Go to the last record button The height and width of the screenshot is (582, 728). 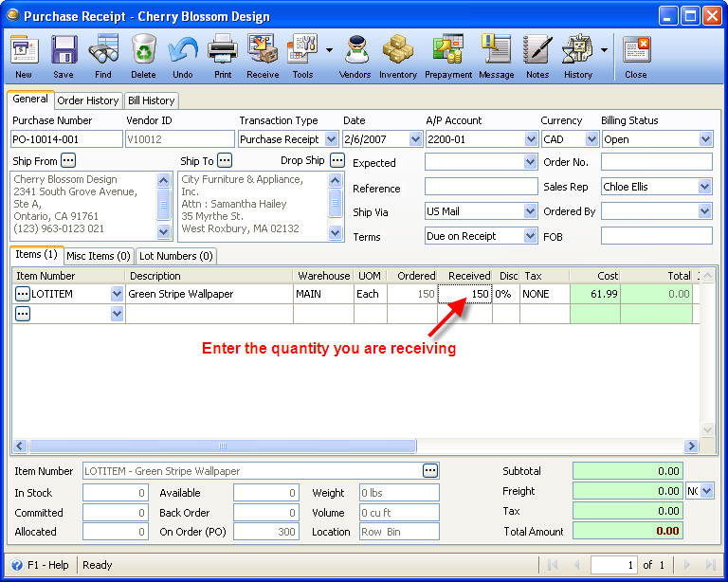pos(710,565)
